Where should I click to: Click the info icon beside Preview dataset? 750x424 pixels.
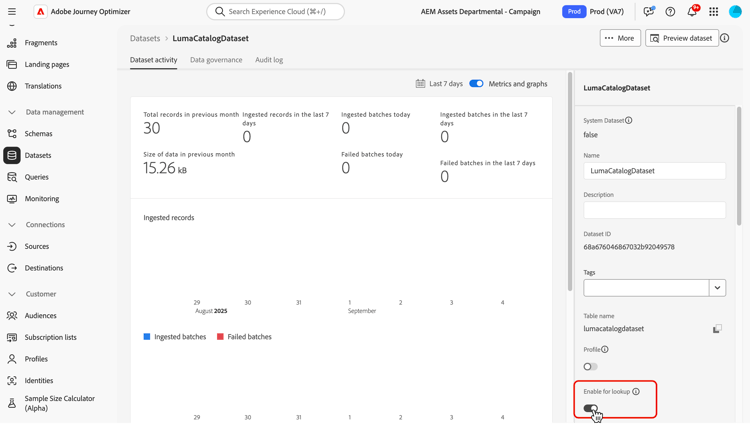725,38
